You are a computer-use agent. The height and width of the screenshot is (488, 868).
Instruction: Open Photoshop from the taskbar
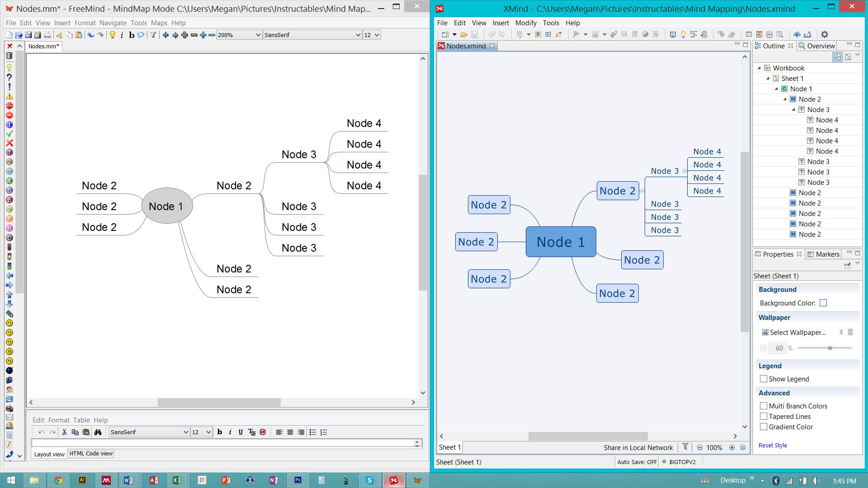click(298, 480)
